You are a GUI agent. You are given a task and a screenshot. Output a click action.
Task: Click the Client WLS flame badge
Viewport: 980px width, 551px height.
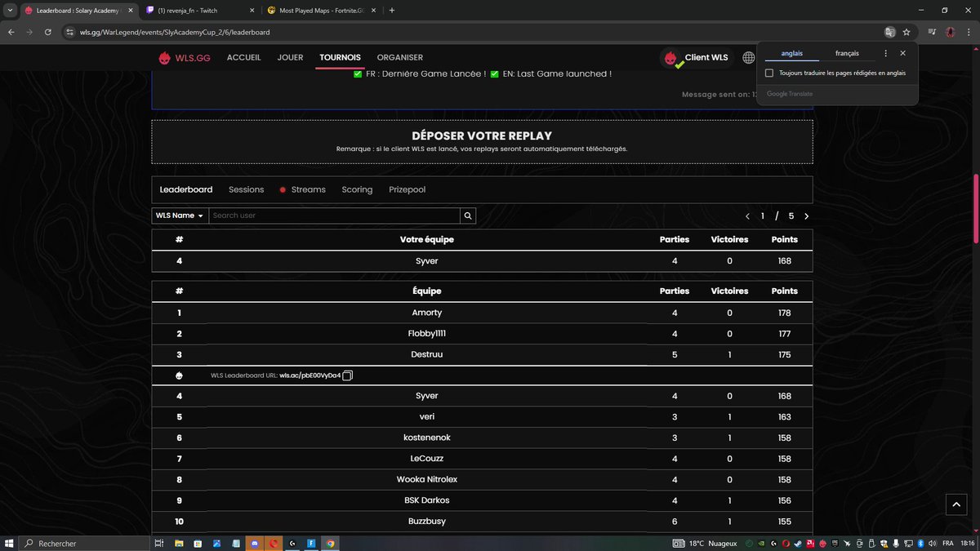[x=672, y=57]
